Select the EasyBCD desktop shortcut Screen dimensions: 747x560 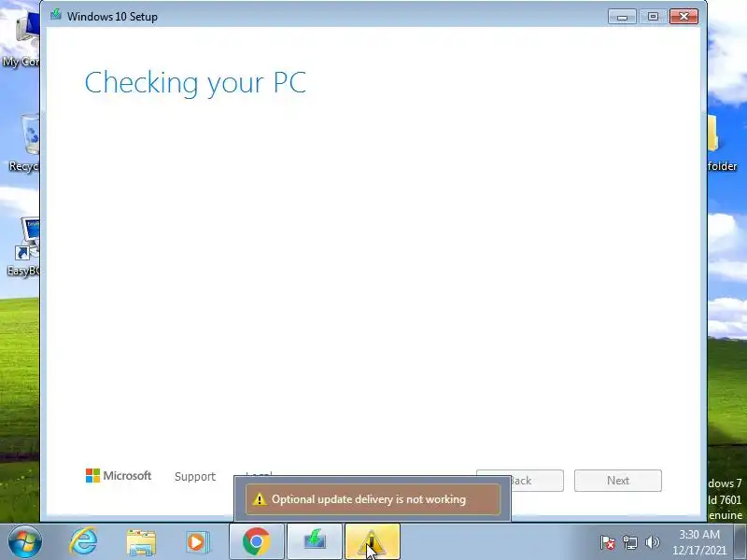coord(22,246)
